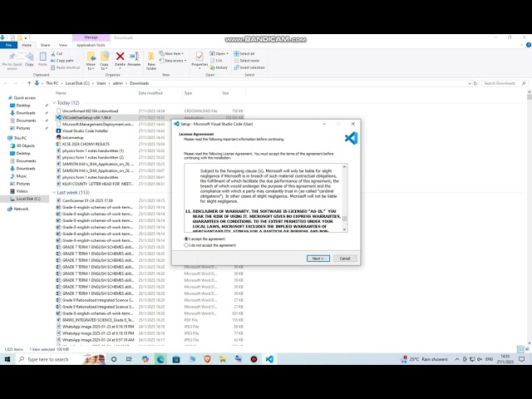Open Properties from the ribbon
532x399 pixels.
pyautogui.click(x=199, y=61)
